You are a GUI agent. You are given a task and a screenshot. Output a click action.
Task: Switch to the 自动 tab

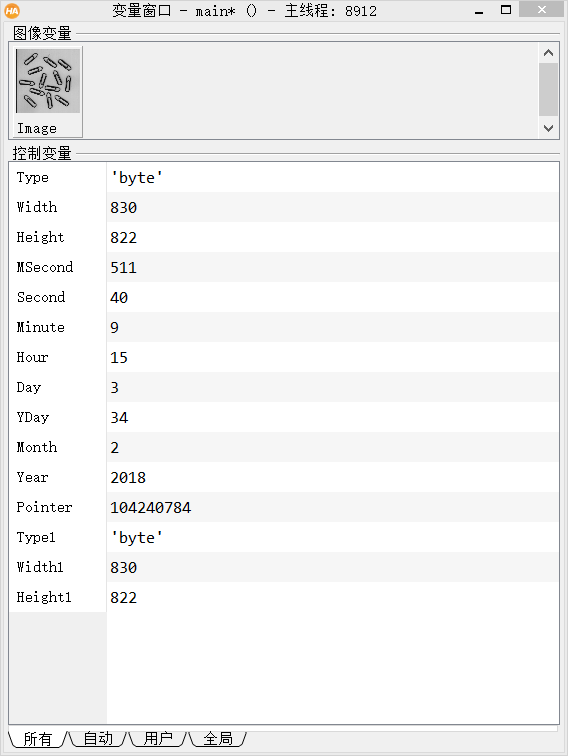click(98, 739)
